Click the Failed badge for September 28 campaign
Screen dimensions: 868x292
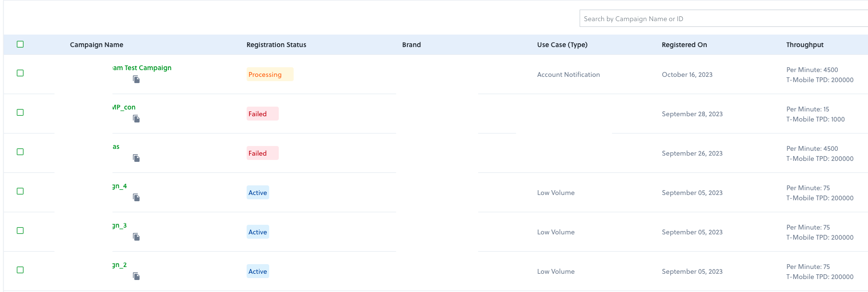click(258, 114)
